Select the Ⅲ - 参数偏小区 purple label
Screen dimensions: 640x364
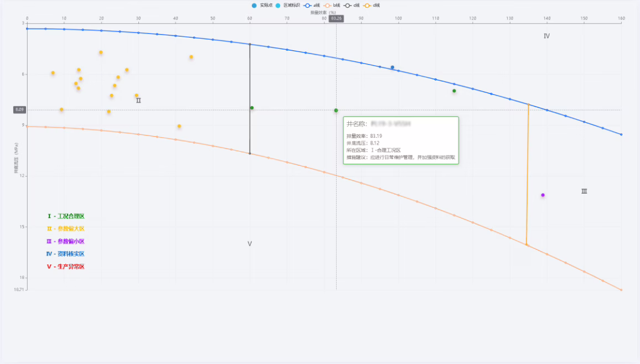[x=66, y=242]
